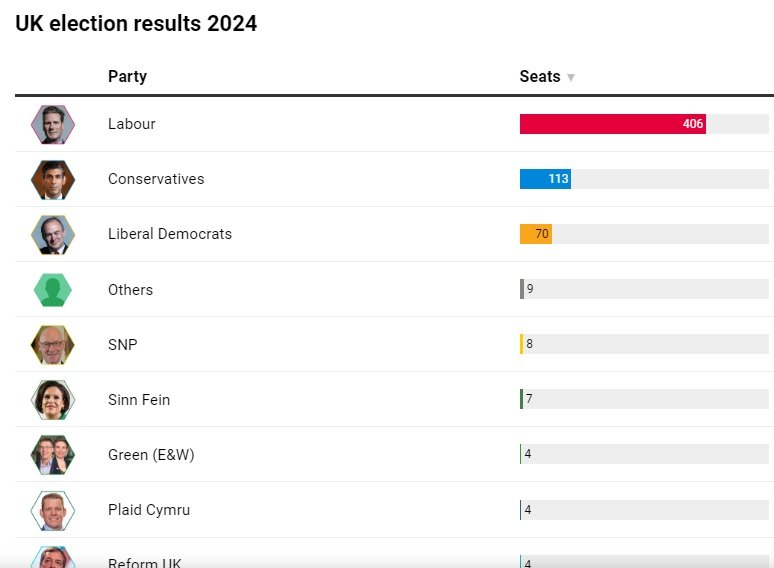Click the SNP party name

point(123,345)
